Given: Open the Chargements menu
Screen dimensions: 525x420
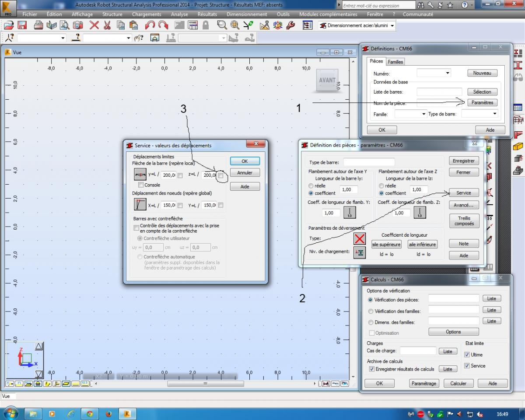Looking at the screenshot, I should point(147,14).
